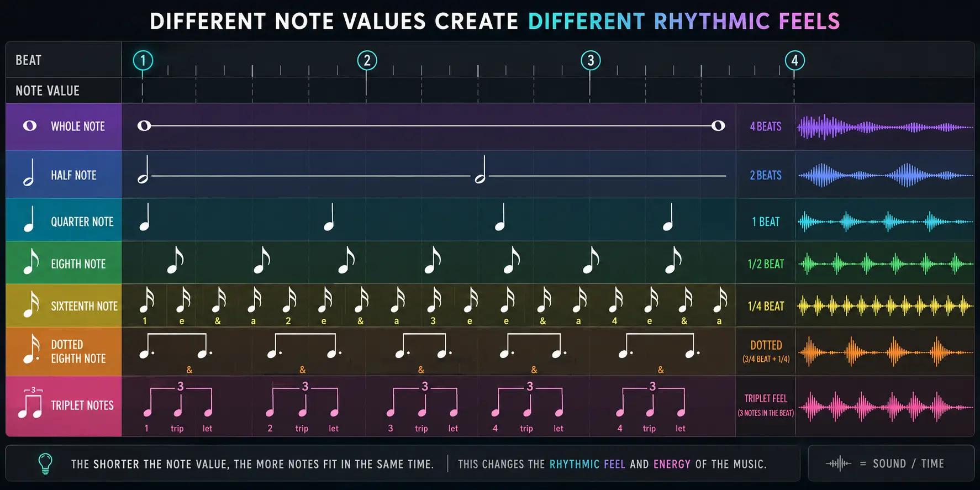The width and height of the screenshot is (980, 490).
Task: Select the beat 4 circle marker
Action: pos(794,61)
